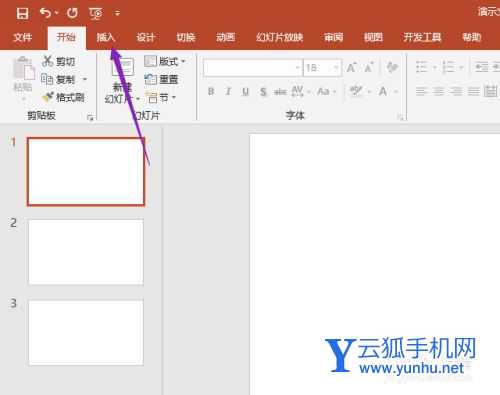Viewport: 500px width, 395px height.
Task: Open the 设计 tab
Action: click(x=146, y=37)
